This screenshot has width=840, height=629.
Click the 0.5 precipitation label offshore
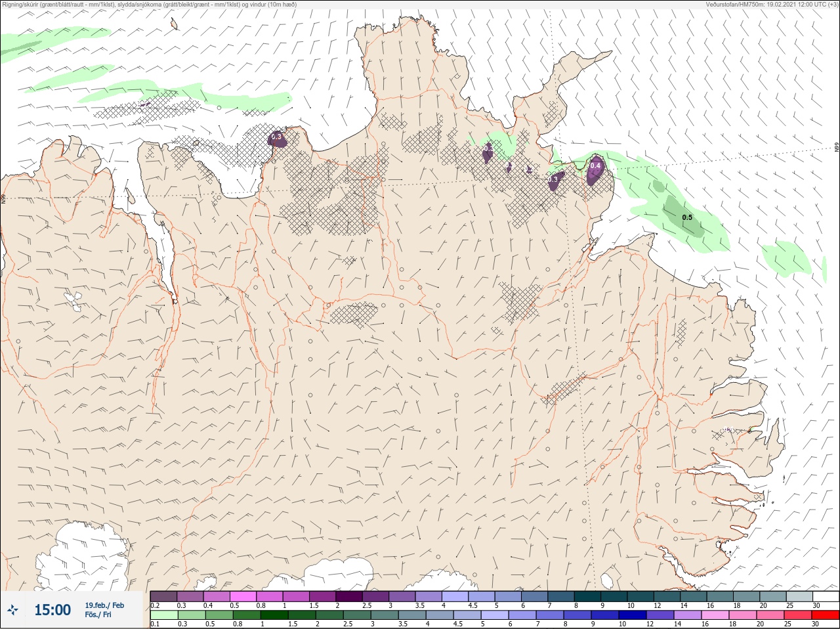687,217
